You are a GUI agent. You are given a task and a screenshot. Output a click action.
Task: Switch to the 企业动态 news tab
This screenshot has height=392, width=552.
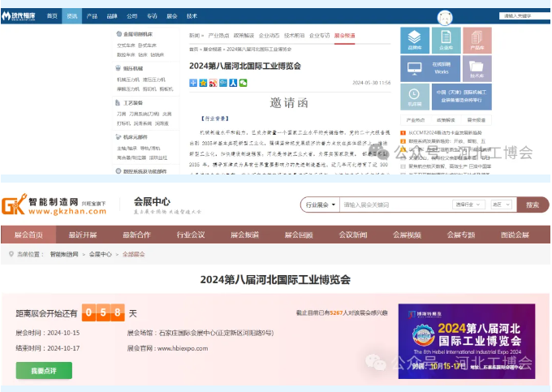click(269, 36)
